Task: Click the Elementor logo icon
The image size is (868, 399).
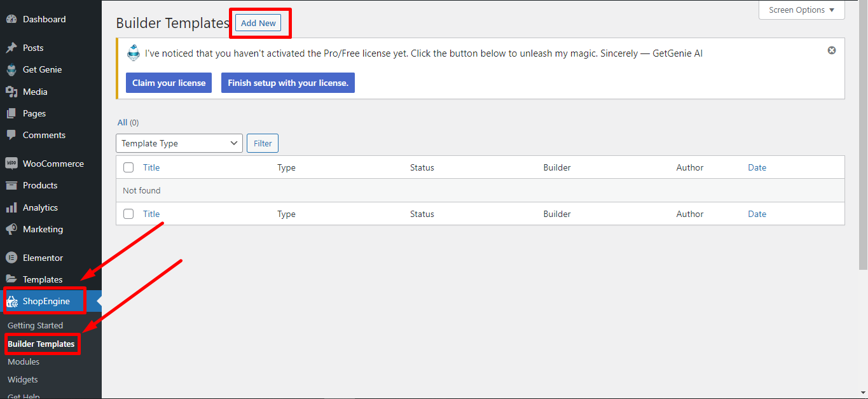Action: pyautogui.click(x=11, y=258)
